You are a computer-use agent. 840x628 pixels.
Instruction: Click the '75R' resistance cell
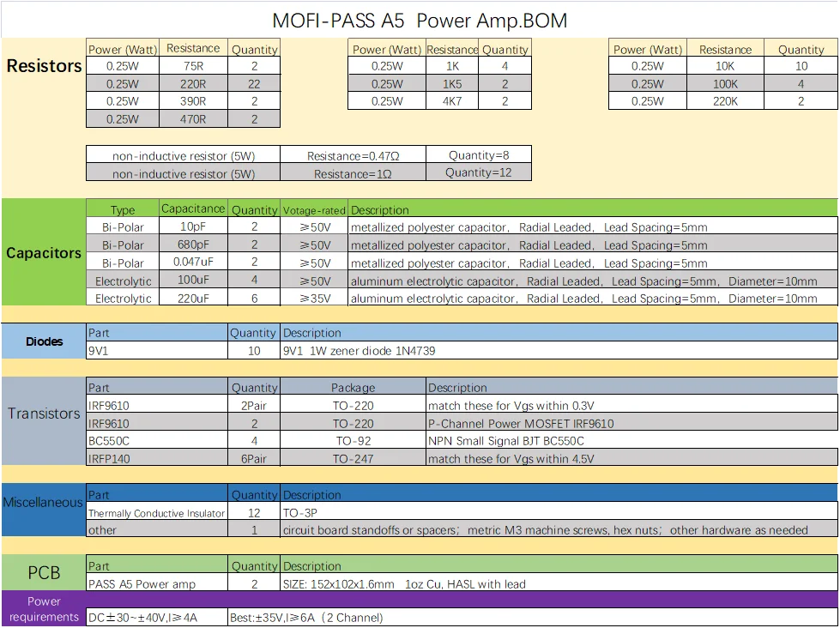(193, 66)
